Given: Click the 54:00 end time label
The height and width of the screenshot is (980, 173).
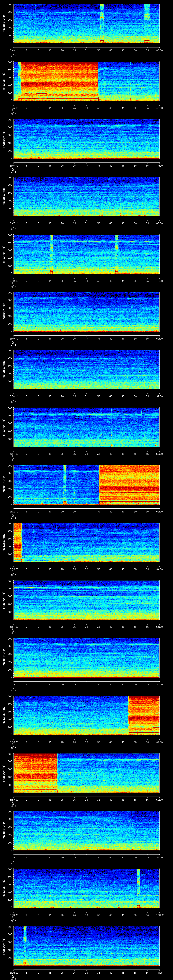Looking at the screenshot, I should tap(159, 569).
